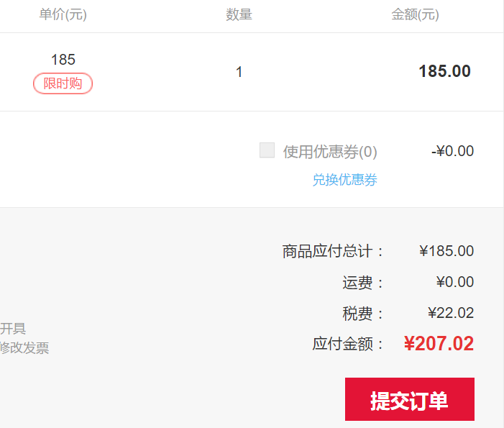Click the 开具 invoice text
The height and width of the screenshot is (428, 504).
click(13, 328)
